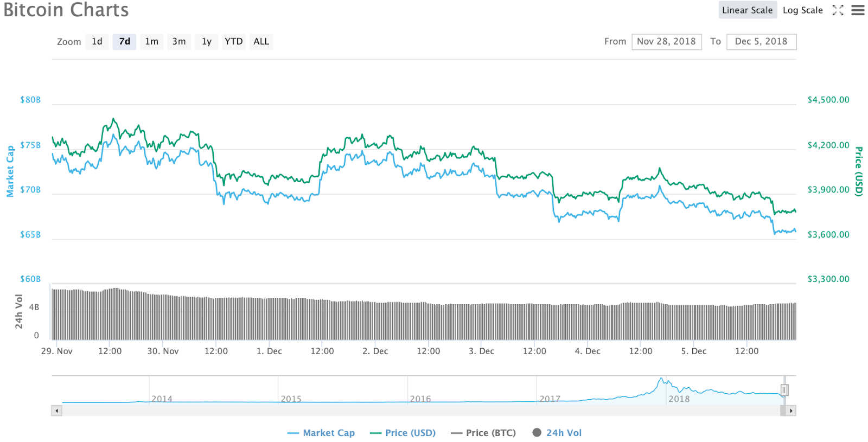The image size is (868, 442).
Task: Toggle Price (USD) series in legend
Action: click(403, 433)
